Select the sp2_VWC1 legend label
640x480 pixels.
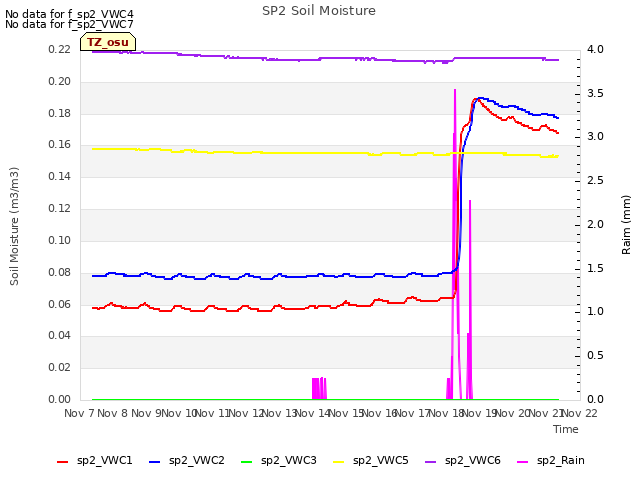coord(104,460)
